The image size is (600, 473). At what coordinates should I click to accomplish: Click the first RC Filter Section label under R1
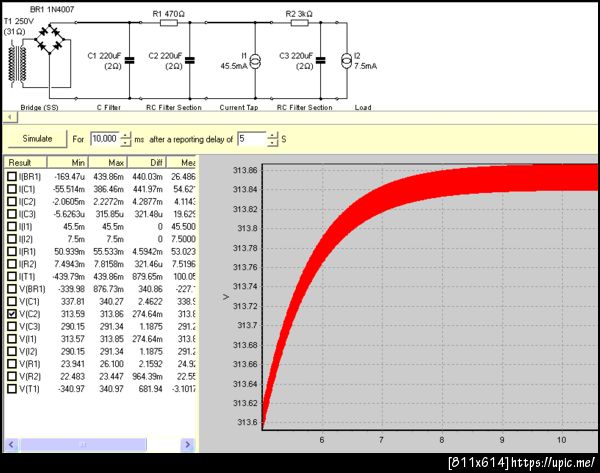(174, 108)
